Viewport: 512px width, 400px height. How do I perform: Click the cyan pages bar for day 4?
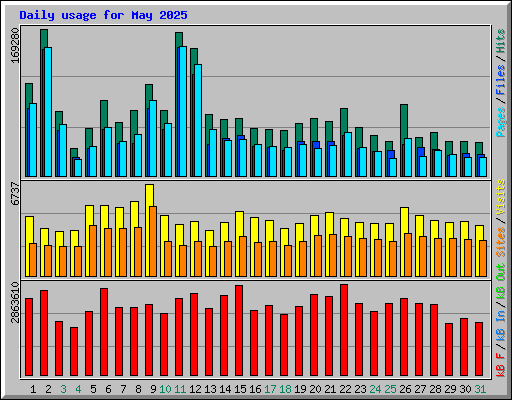(x=78, y=168)
